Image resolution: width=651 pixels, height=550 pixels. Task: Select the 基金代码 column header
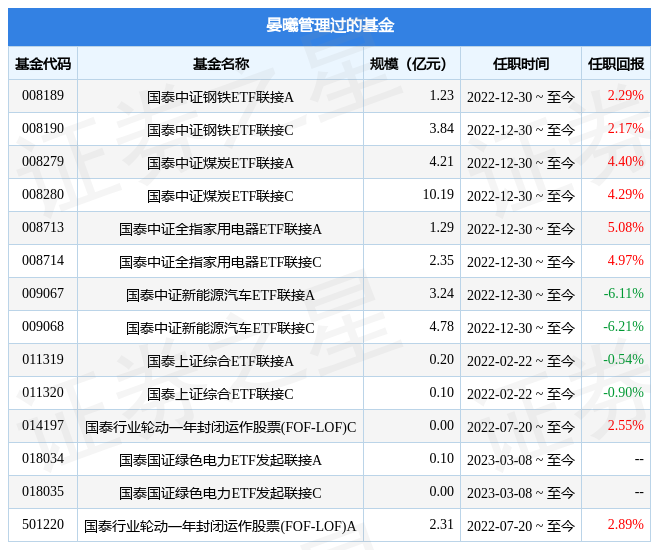(x=43, y=64)
